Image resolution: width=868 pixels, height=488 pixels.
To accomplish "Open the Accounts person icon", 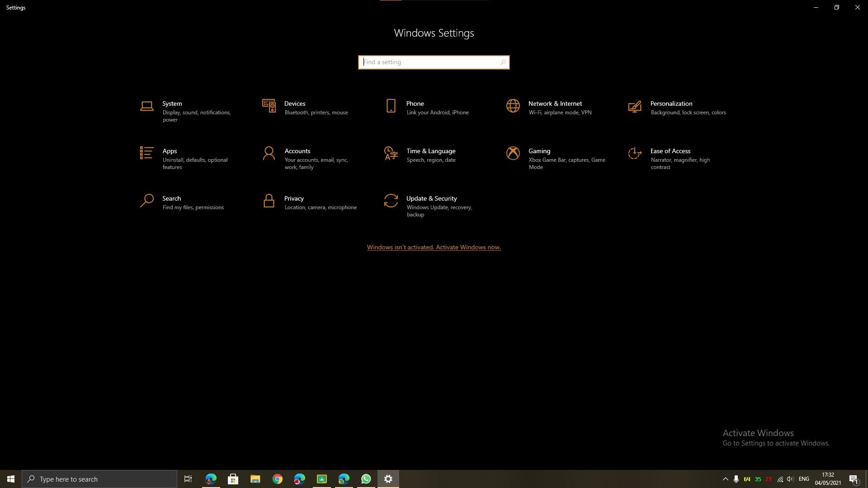I will click(x=269, y=153).
